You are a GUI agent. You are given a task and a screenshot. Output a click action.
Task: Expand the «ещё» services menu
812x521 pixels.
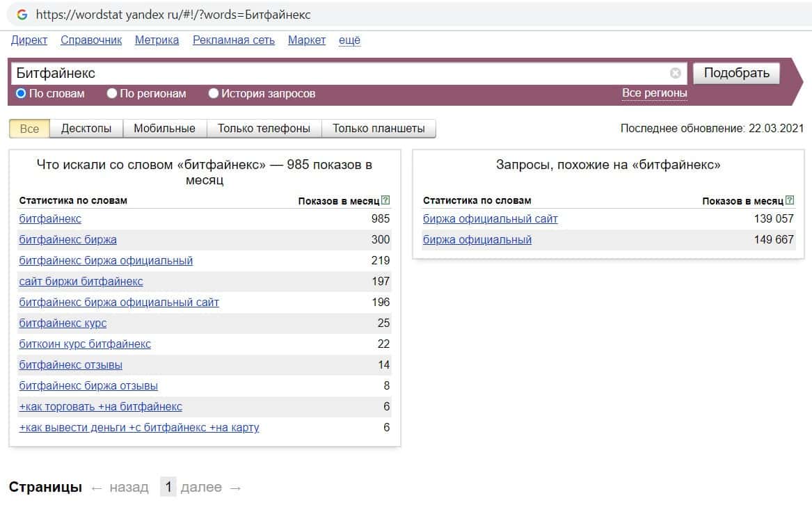point(349,40)
